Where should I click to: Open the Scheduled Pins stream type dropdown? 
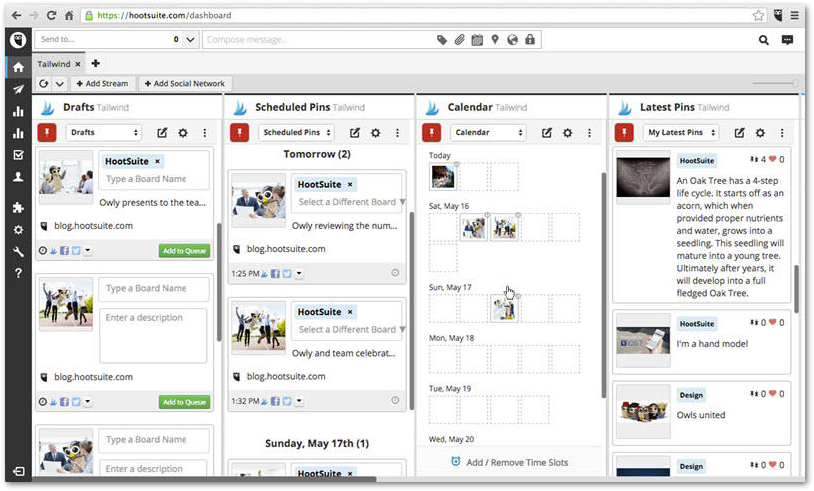(x=296, y=133)
